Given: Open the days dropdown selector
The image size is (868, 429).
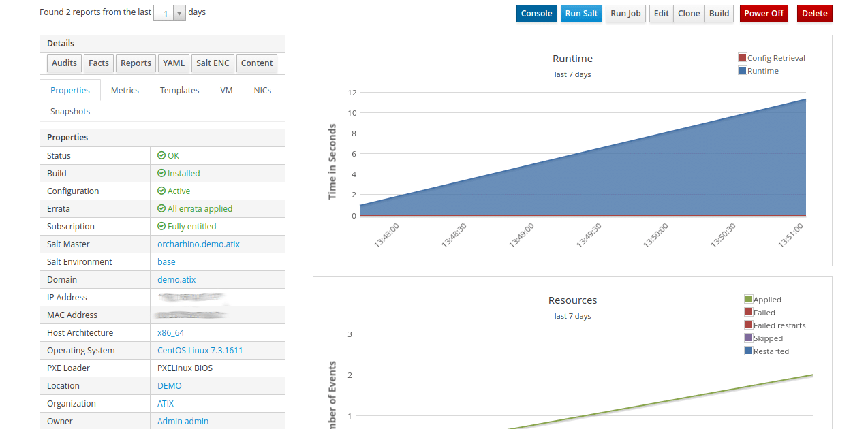Looking at the screenshot, I should [x=170, y=13].
